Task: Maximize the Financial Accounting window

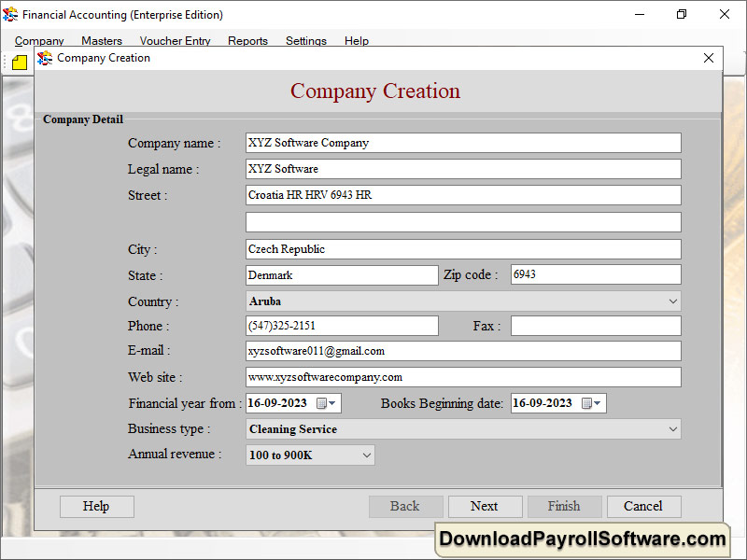Action: [682, 15]
